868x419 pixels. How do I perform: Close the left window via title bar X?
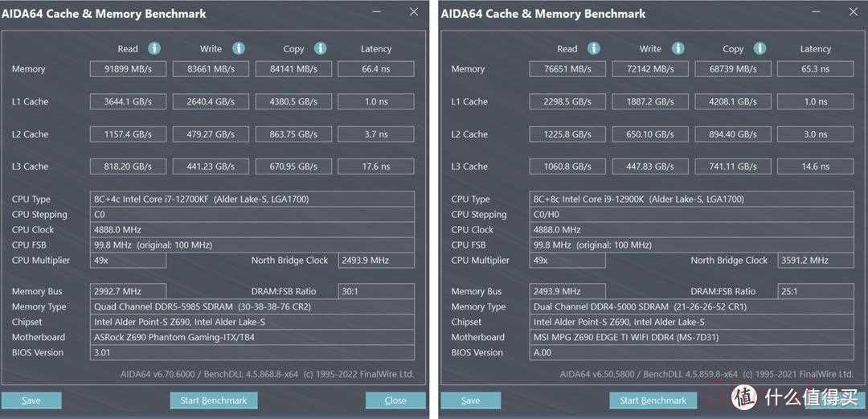414,11
